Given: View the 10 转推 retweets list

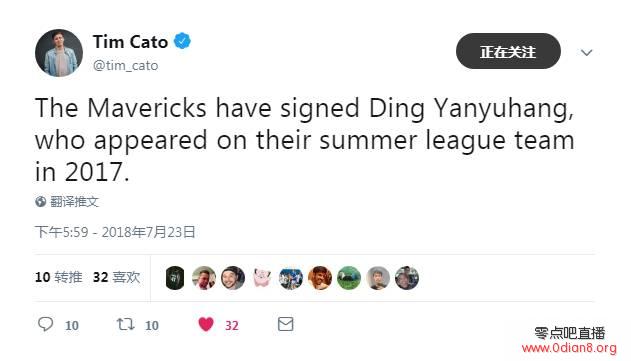Looking at the screenshot, I should (x=59, y=277).
